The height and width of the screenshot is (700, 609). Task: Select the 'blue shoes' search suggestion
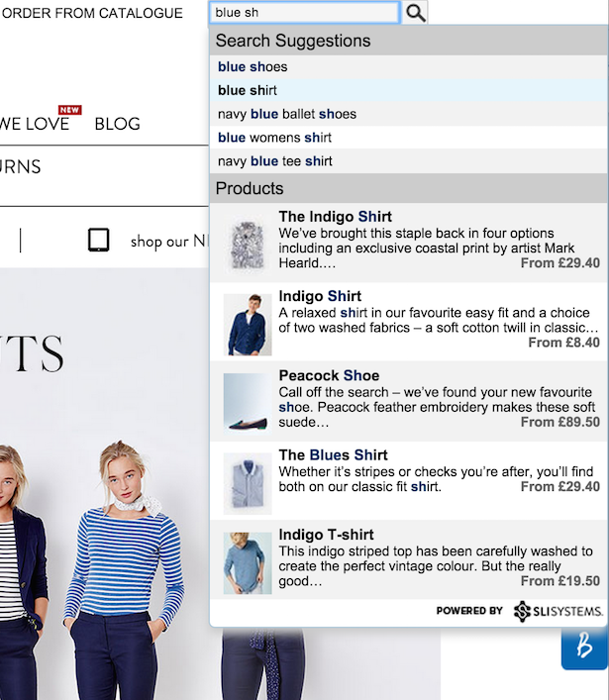tap(253, 66)
